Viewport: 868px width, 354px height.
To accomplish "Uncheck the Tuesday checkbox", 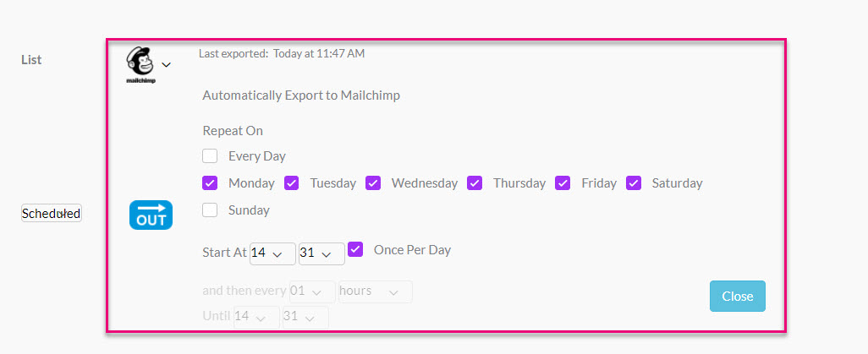I will click(x=292, y=183).
